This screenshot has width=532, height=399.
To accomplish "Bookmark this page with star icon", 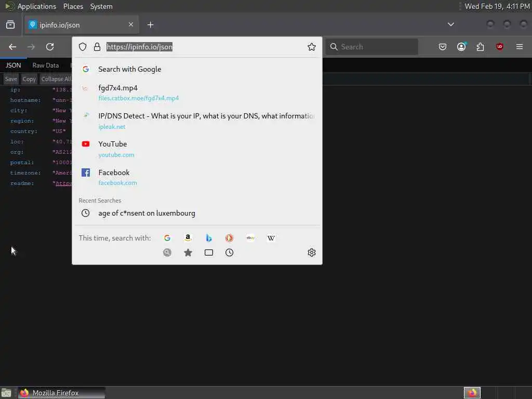I will (x=312, y=47).
